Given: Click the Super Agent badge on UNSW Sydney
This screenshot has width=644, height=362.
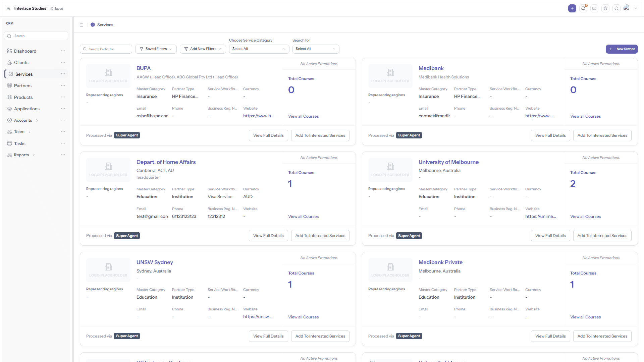Looking at the screenshot, I should (127, 336).
